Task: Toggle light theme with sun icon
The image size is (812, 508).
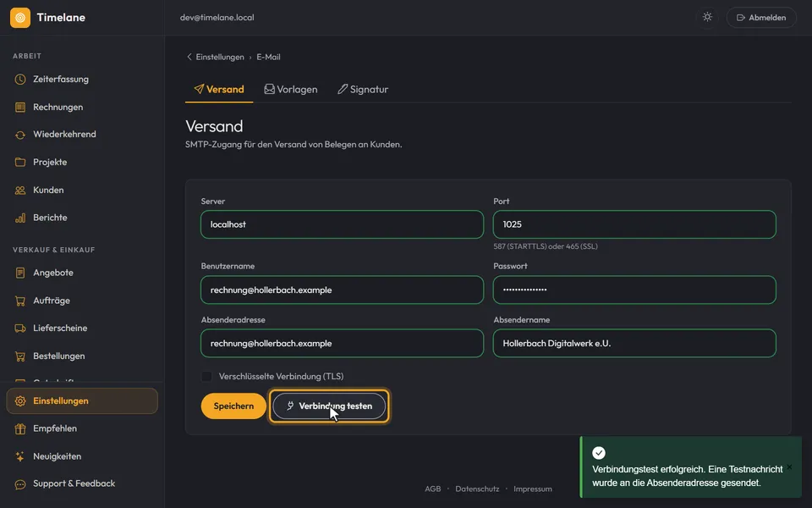Action: coord(707,17)
